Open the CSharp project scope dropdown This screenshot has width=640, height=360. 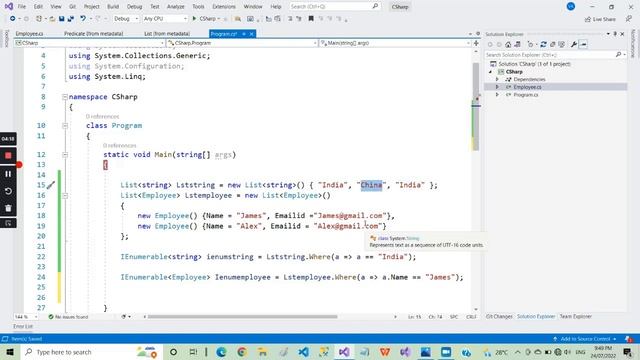coord(89,43)
